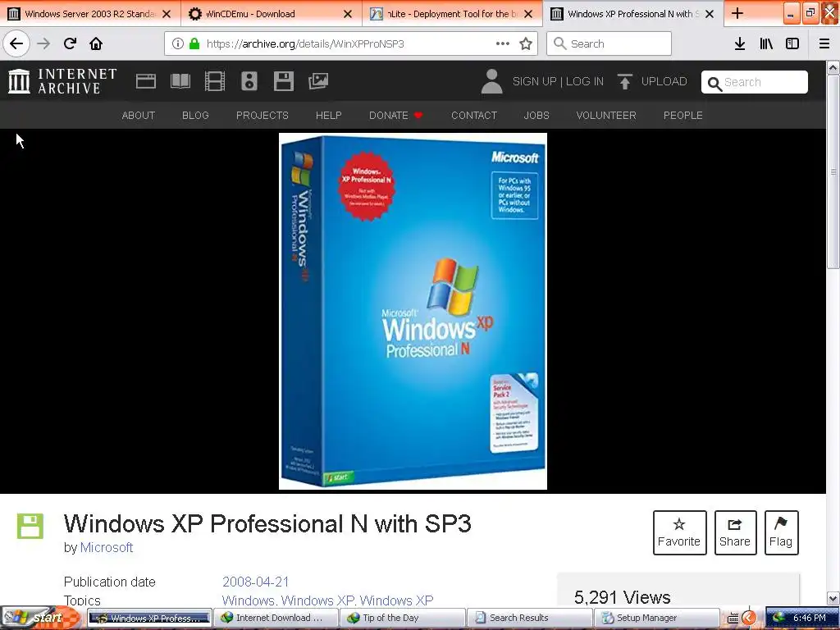
Task: Close the WinCDEmu - Download tab
Action: (x=348, y=14)
